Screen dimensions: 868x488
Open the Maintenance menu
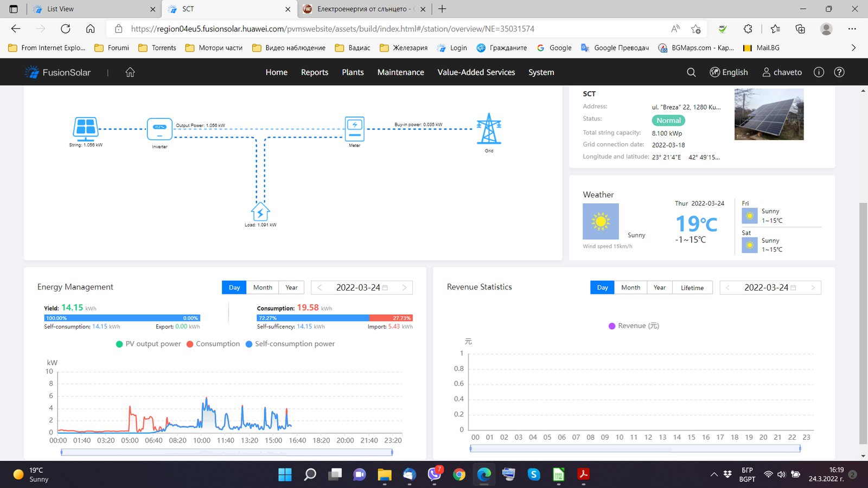(x=400, y=72)
